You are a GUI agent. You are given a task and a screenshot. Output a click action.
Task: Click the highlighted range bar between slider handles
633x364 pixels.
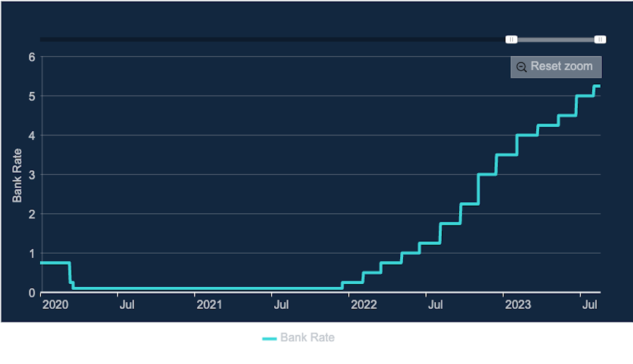[556, 40]
